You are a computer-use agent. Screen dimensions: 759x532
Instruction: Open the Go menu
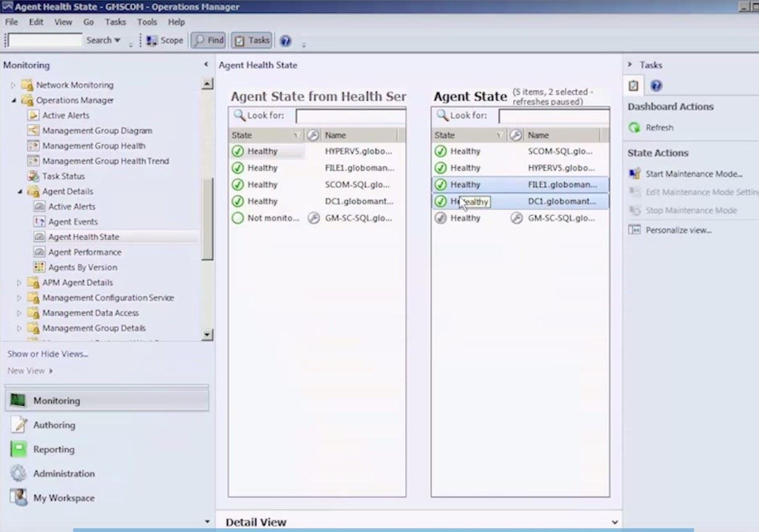coord(88,22)
